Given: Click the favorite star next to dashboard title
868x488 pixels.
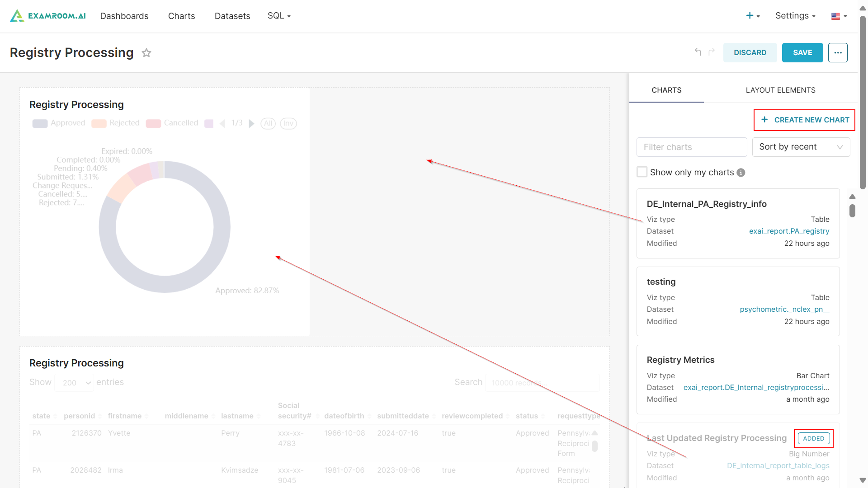Looking at the screenshot, I should click(x=146, y=53).
